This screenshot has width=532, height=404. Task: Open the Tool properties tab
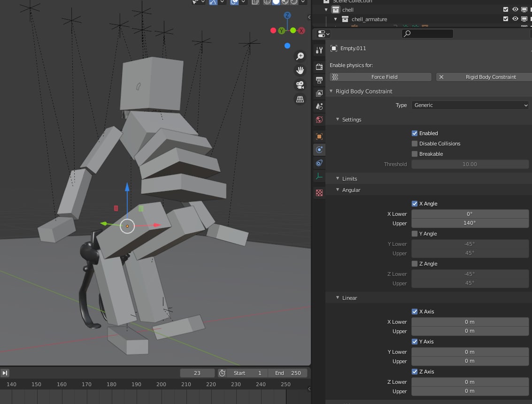point(319,50)
